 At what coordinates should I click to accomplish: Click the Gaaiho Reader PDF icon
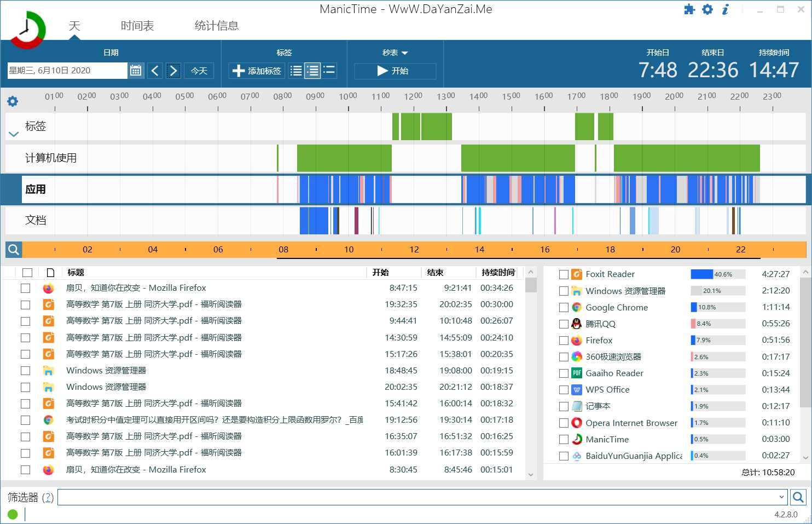[577, 373]
